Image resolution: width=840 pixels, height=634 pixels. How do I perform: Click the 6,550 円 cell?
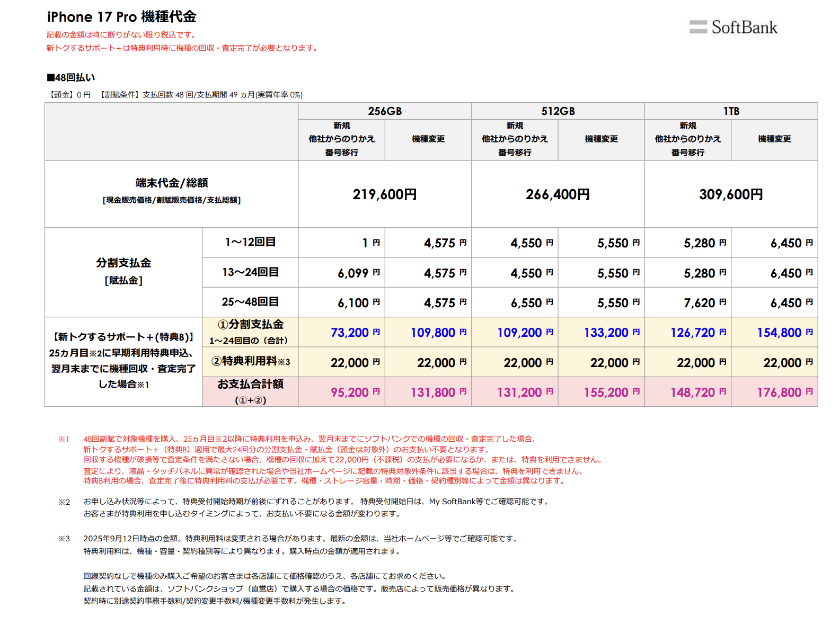click(x=515, y=302)
